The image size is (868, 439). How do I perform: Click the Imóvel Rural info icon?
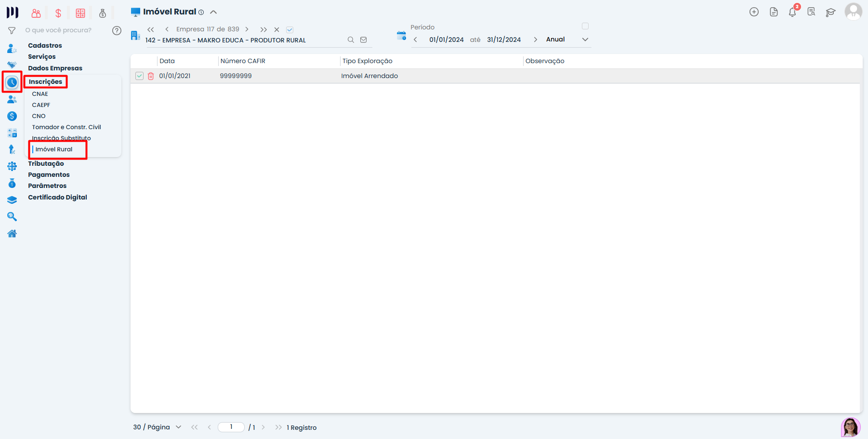[201, 13]
